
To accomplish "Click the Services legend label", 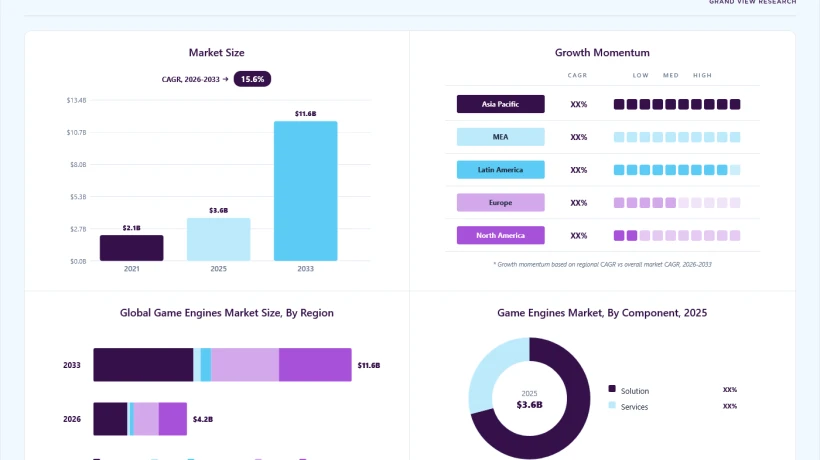I will [x=634, y=407].
